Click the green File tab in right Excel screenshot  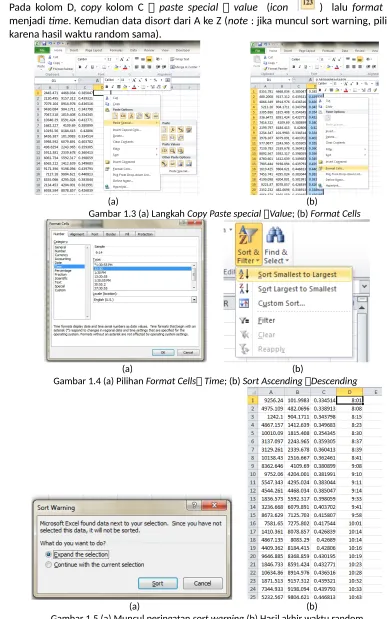coord(258,51)
